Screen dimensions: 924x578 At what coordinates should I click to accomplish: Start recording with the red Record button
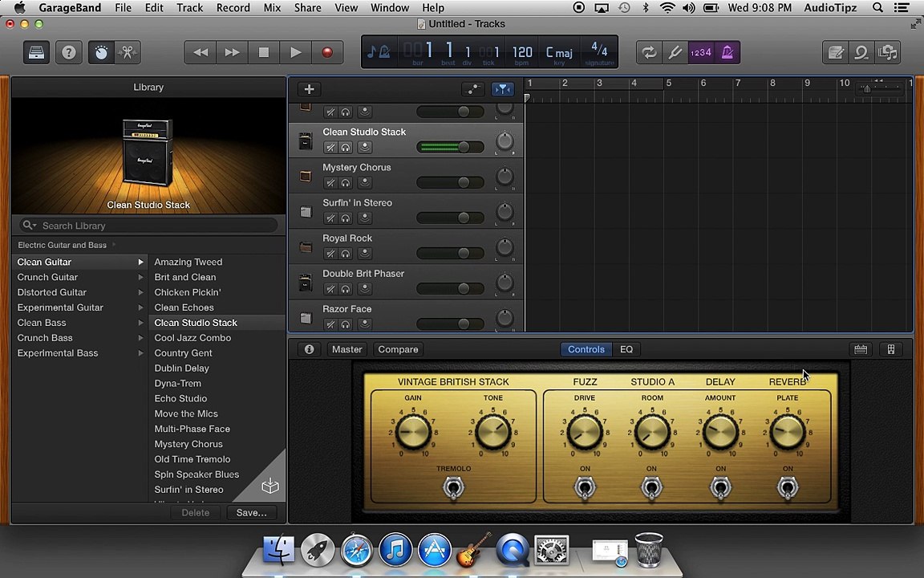[327, 52]
